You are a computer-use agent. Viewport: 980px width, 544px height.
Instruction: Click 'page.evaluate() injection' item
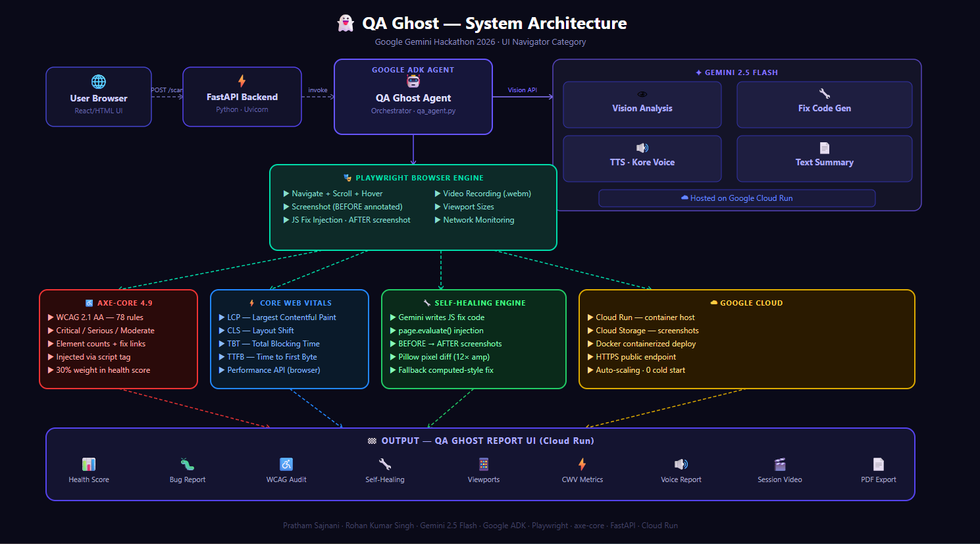click(x=437, y=331)
